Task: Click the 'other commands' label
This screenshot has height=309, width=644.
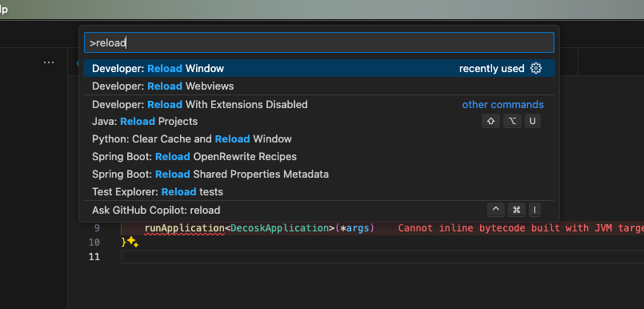Action: click(x=502, y=104)
